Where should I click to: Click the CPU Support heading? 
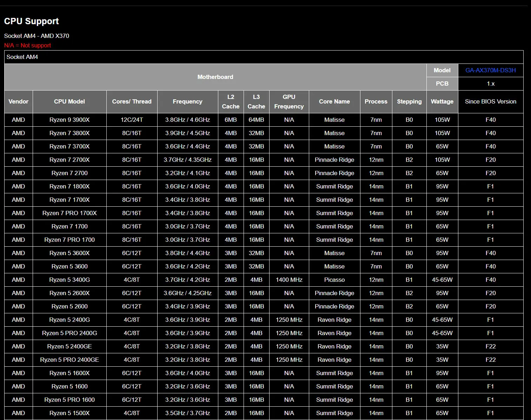(x=31, y=21)
